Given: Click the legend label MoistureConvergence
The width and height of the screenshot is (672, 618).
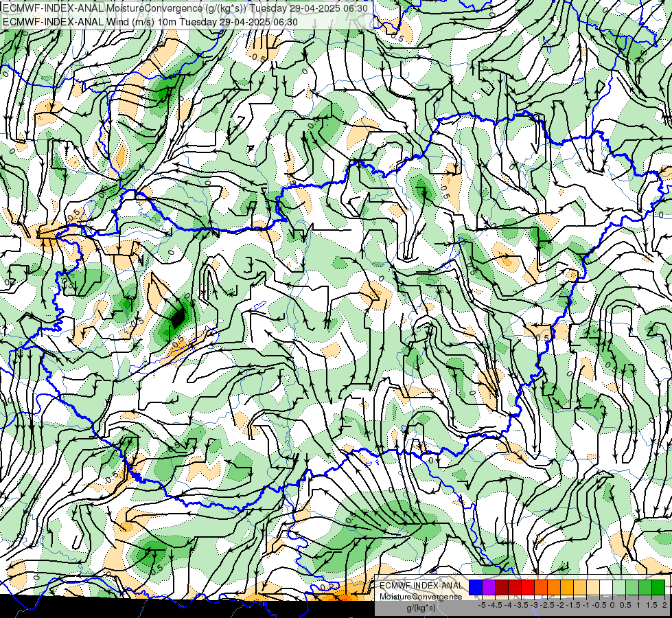Looking at the screenshot, I should pos(421,597).
